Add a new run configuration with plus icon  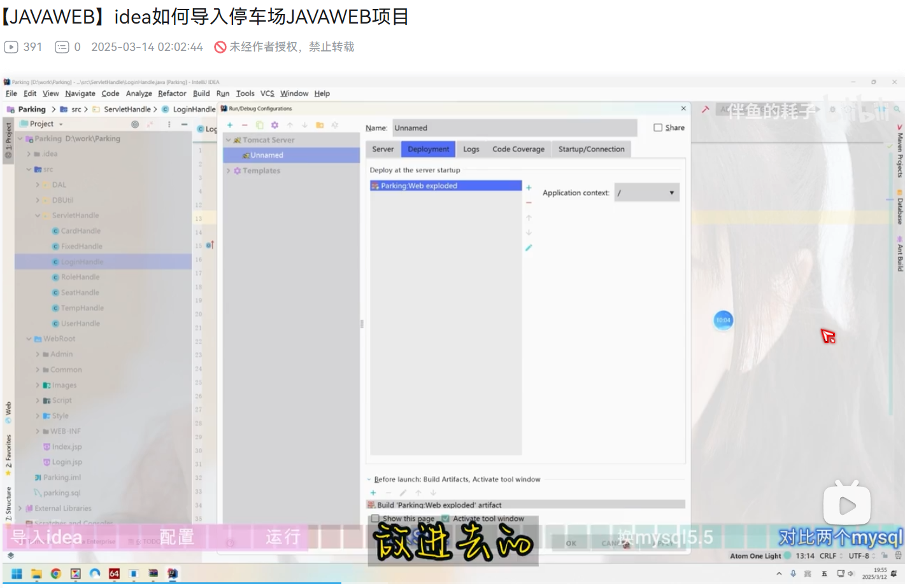coord(230,125)
